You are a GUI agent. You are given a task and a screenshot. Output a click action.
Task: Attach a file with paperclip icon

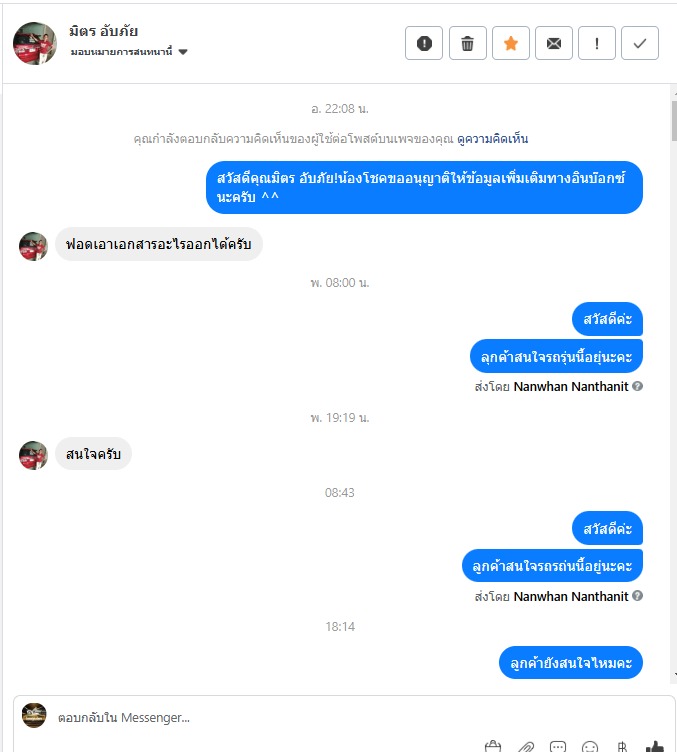point(525,746)
